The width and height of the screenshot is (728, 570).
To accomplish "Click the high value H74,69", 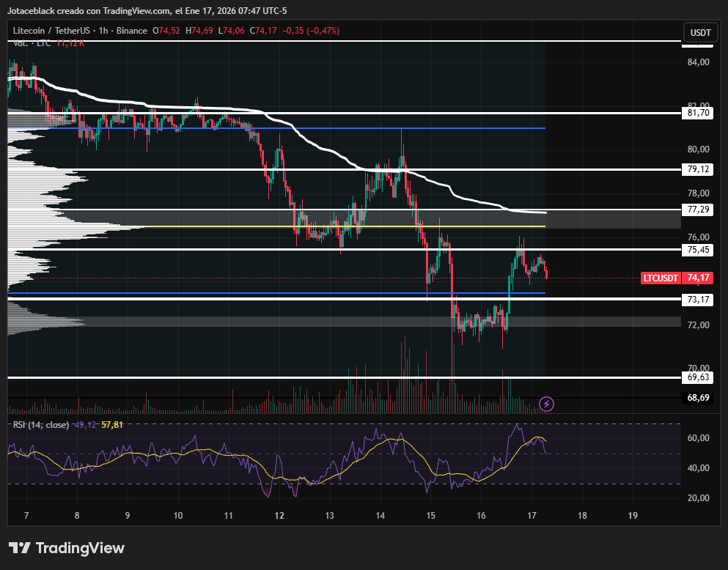I will [199, 31].
